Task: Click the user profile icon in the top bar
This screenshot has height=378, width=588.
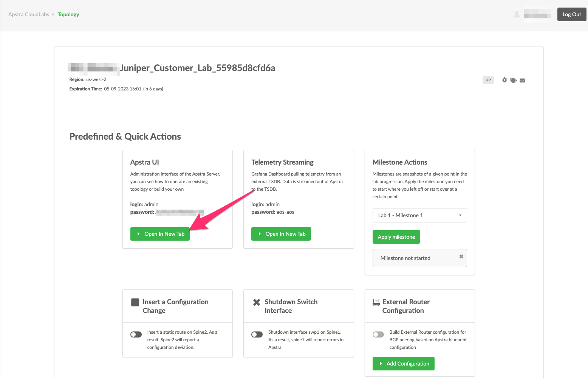Action: tap(516, 14)
